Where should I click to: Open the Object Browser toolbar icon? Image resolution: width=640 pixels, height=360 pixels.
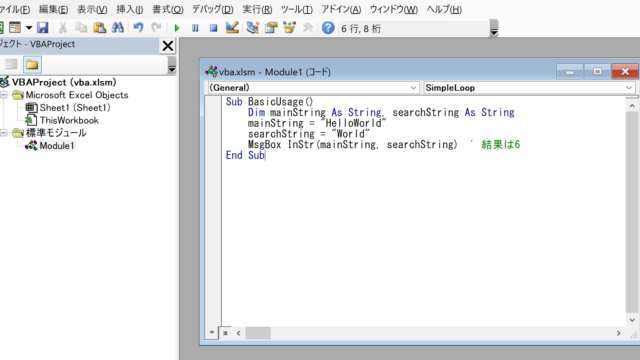pyautogui.click(x=289, y=28)
